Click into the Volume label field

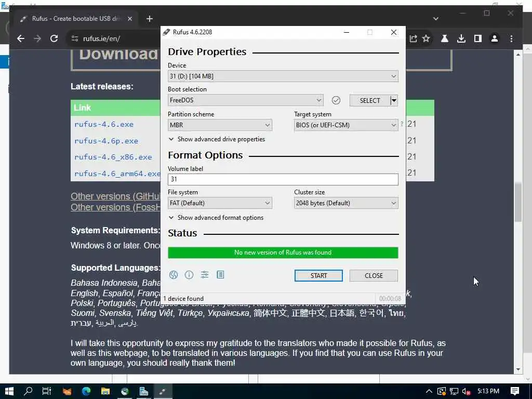click(x=283, y=179)
